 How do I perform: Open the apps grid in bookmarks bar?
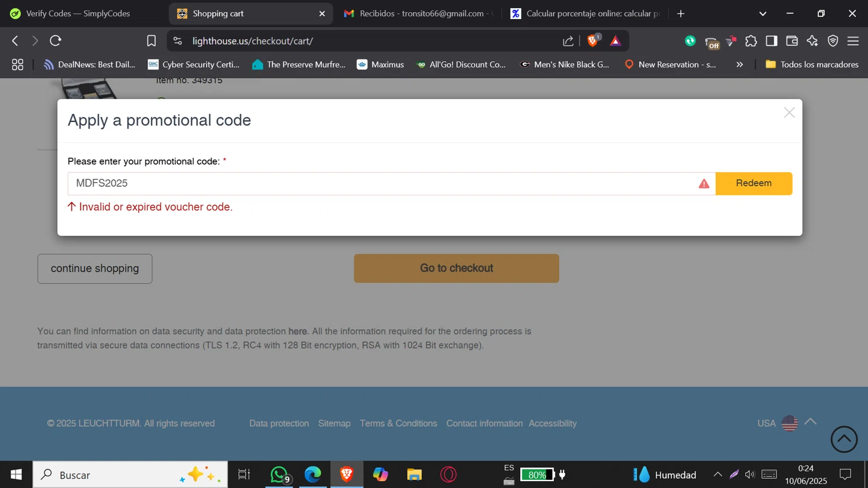tap(17, 65)
